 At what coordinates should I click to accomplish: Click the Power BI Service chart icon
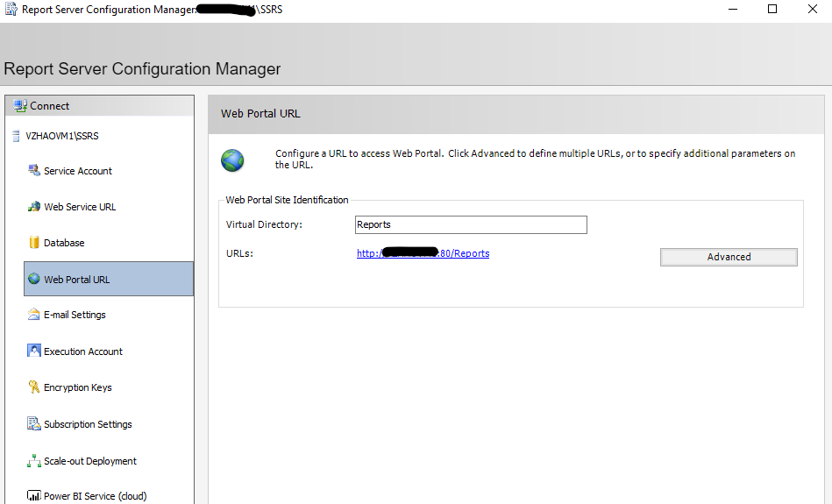(34, 495)
